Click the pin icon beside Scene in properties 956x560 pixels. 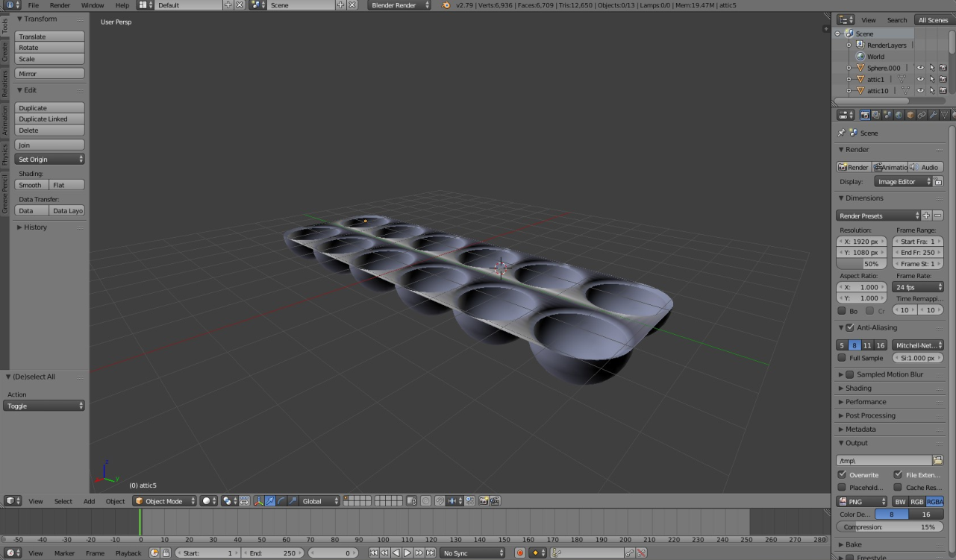[x=842, y=133]
